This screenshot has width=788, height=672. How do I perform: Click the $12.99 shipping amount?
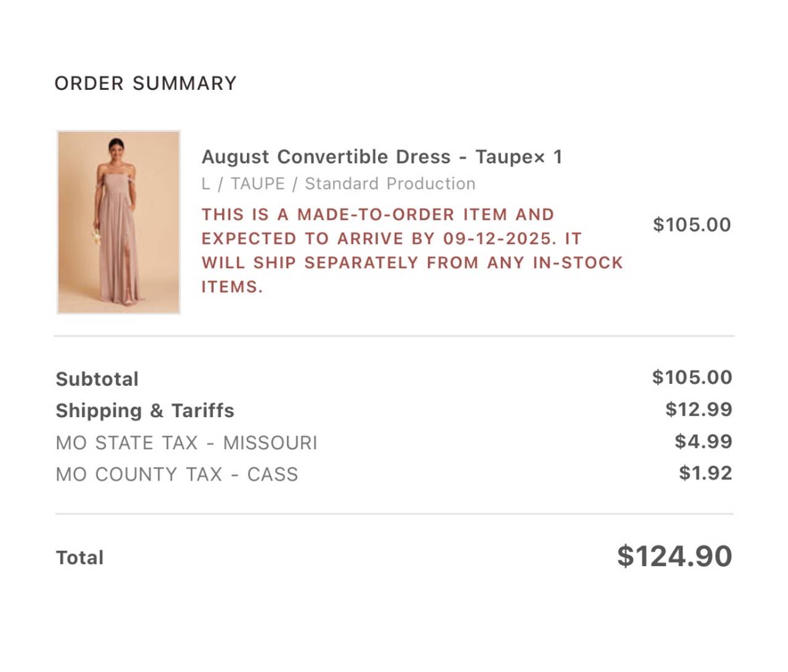tap(699, 409)
